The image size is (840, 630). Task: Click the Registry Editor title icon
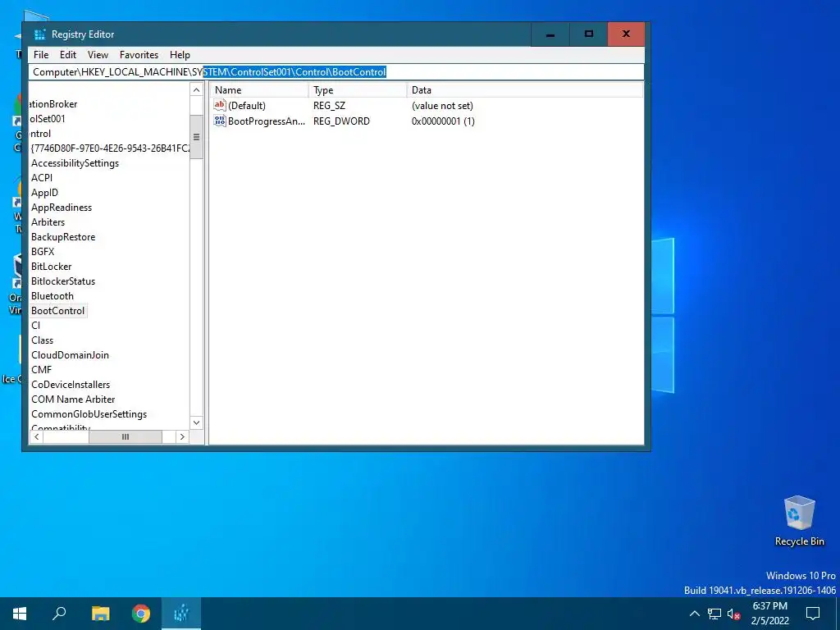tap(39, 34)
